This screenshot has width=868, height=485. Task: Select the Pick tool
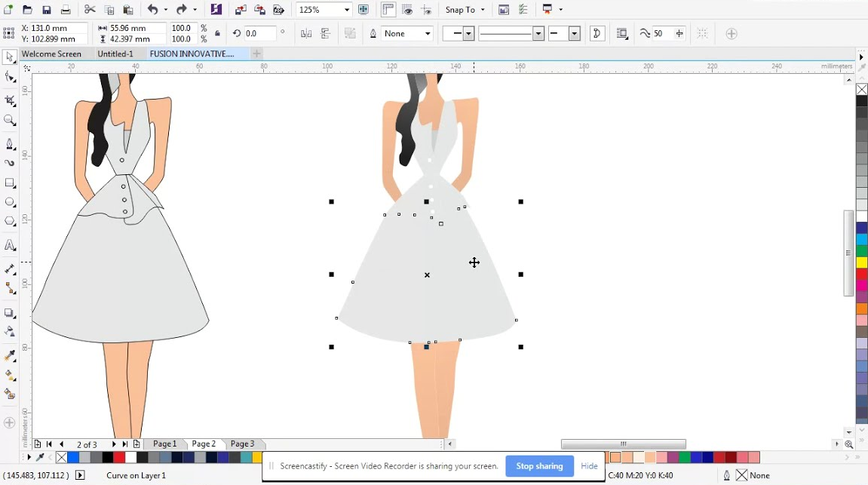point(10,57)
